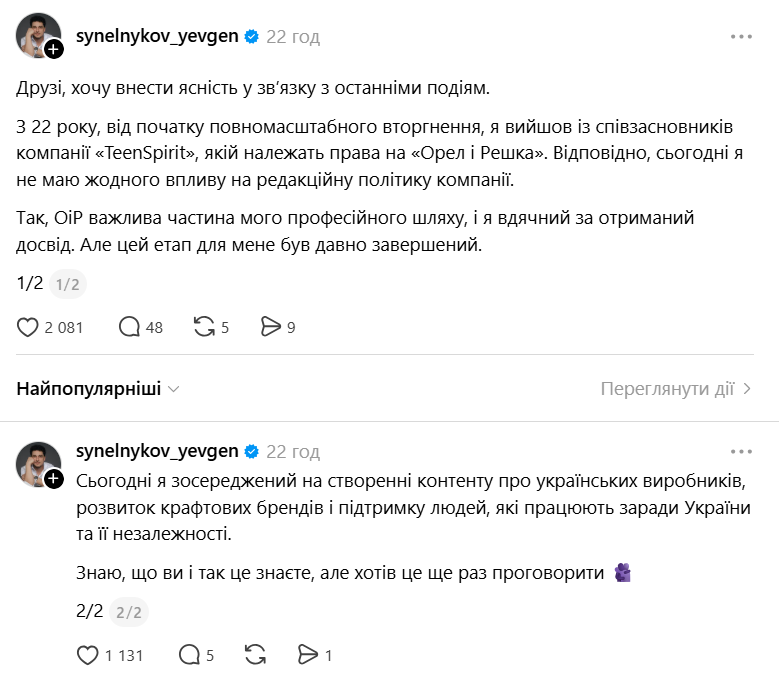
Task: Open the second post's three-dot menu
Action: point(741,451)
